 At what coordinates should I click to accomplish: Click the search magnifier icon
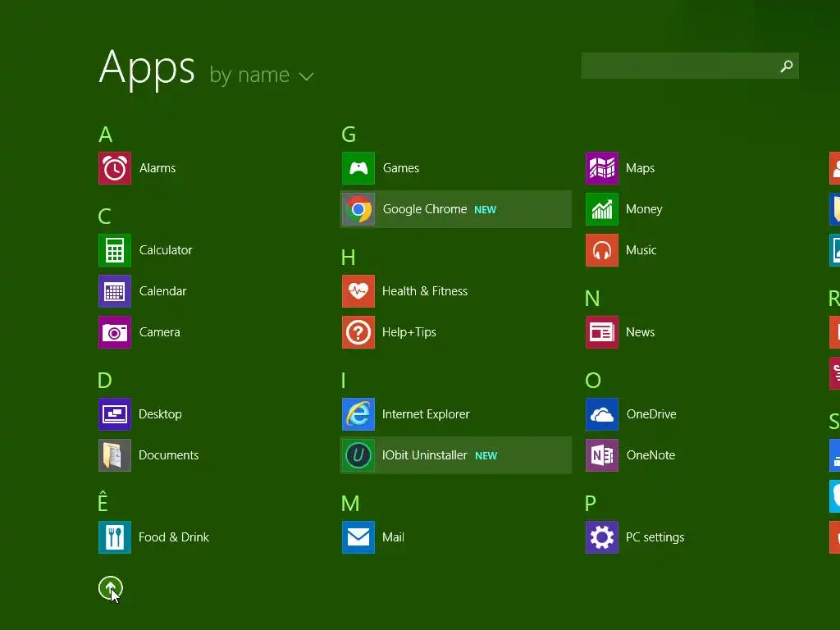pyautogui.click(x=787, y=66)
